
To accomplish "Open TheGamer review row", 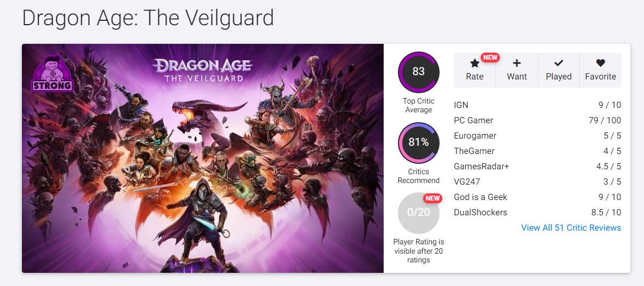I will point(474,151).
